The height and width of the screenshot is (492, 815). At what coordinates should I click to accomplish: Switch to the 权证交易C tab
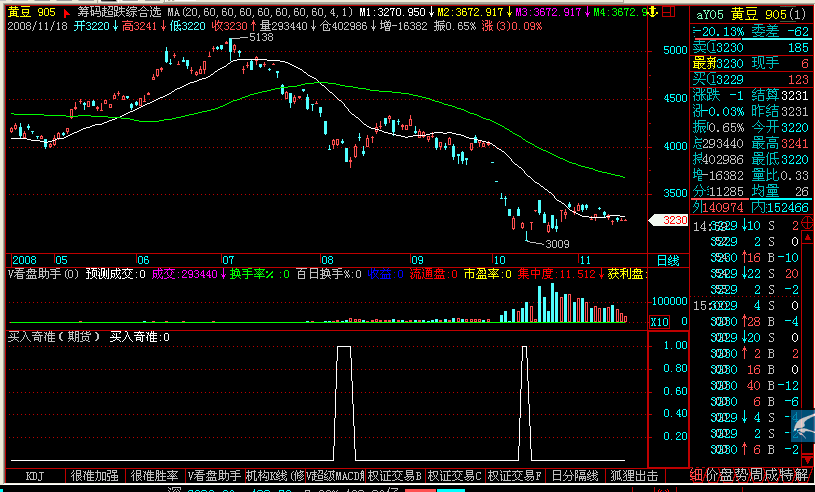pos(454,476)
